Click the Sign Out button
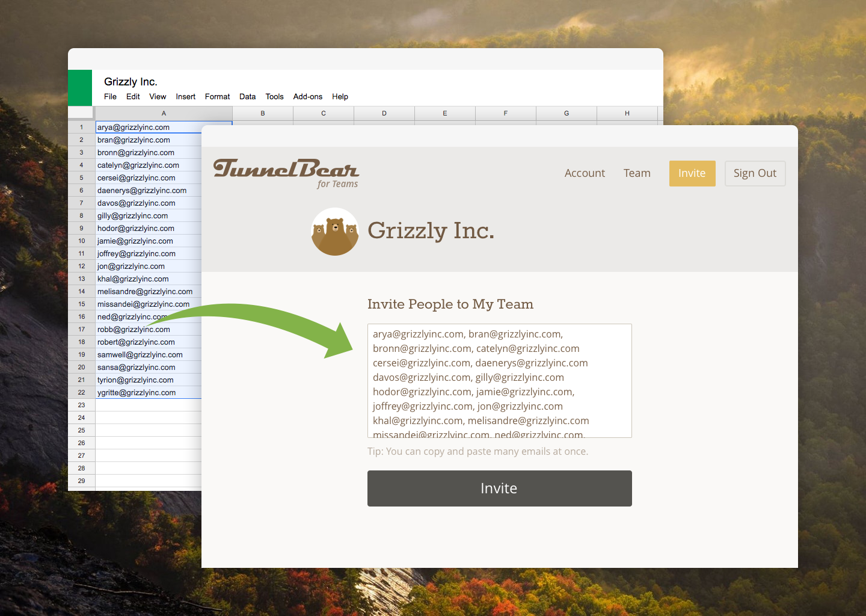The height and width of the screenshot is (616, 866). point(755,173)
